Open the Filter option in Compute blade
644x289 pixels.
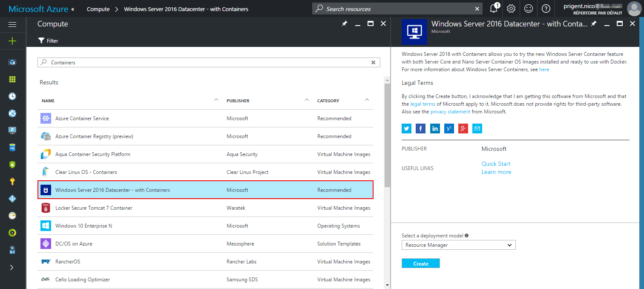(x=48, y=41)
